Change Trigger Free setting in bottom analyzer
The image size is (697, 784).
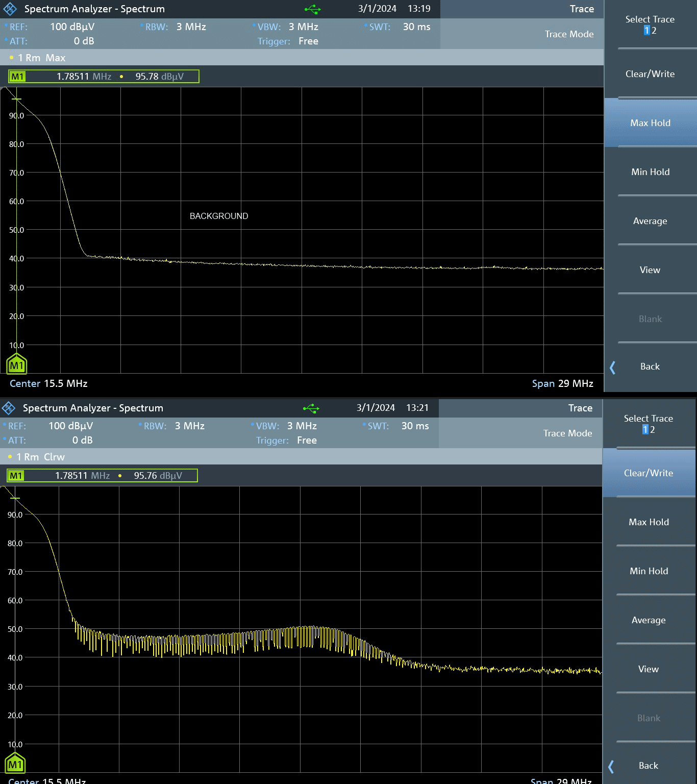pyautogui.click(x=307, y=440)
